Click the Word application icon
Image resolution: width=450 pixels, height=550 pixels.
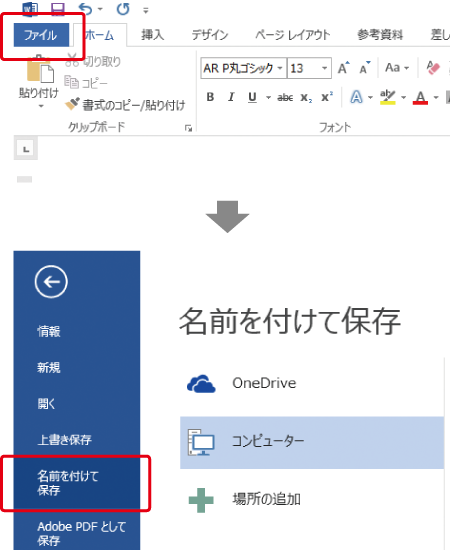(x=30, y=8)
